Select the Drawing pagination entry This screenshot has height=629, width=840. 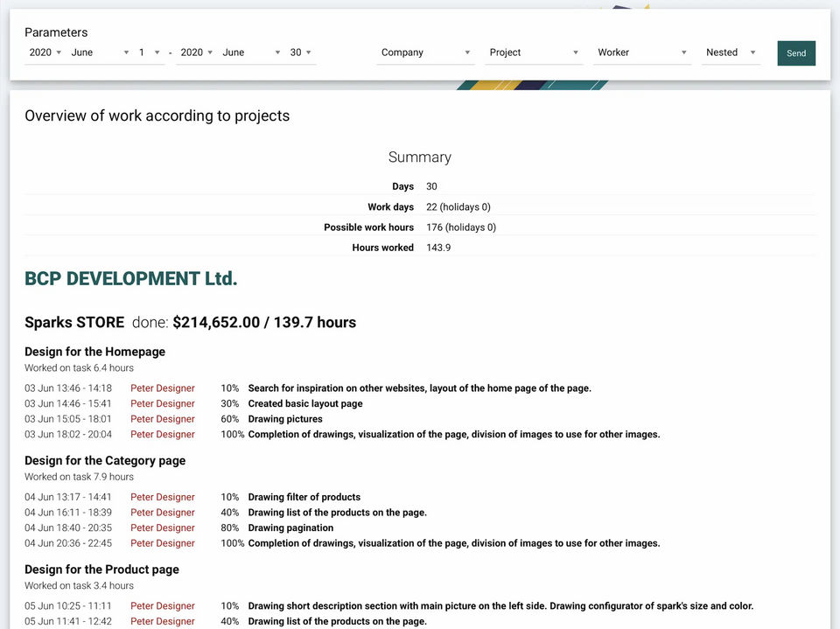tap(290, 528)
